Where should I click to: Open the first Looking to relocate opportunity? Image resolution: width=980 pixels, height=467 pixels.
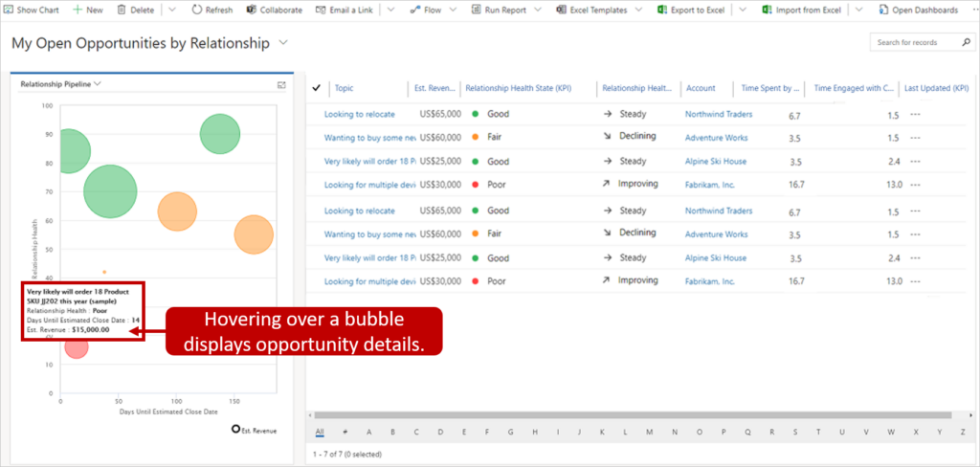[360, 115]
